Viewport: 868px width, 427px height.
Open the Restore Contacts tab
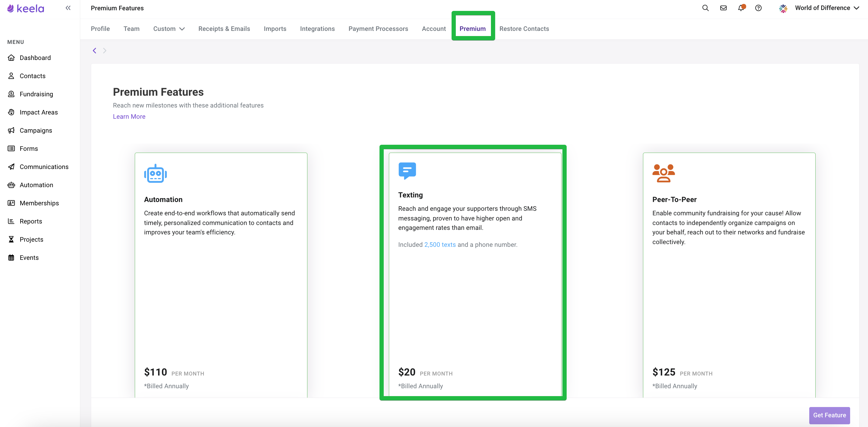[524, 29]
